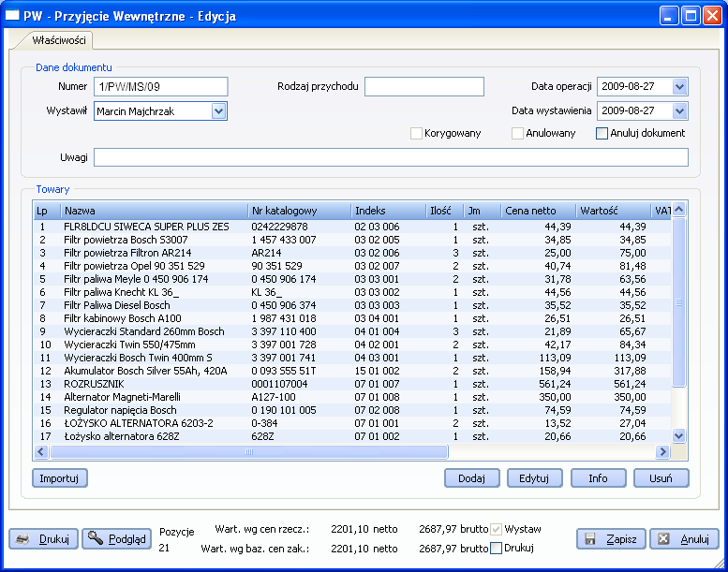Image resolution: width=728 pixels, height=572 pixels.
Task: Cancel with the Anuluj button
Action: pyautogui.click(x=684, y=539)
